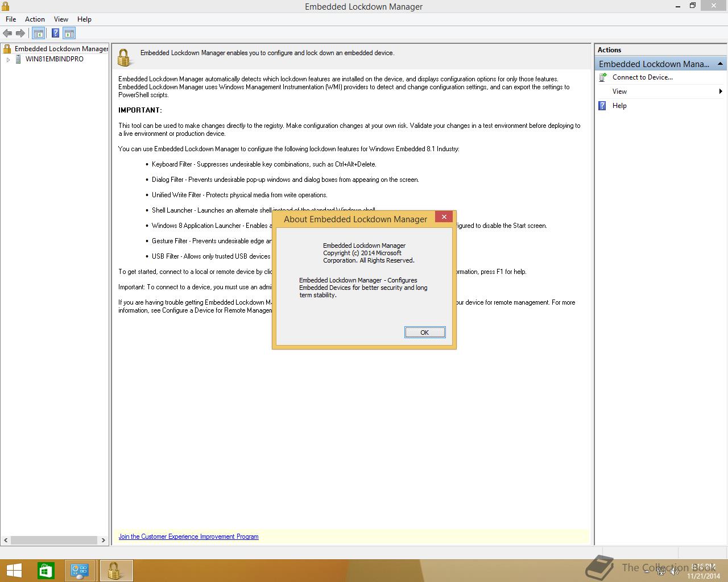The image size is (728, 582).
Task: Close the About Embedded Lockdown Manager dialog
Action: pos(444,217)
